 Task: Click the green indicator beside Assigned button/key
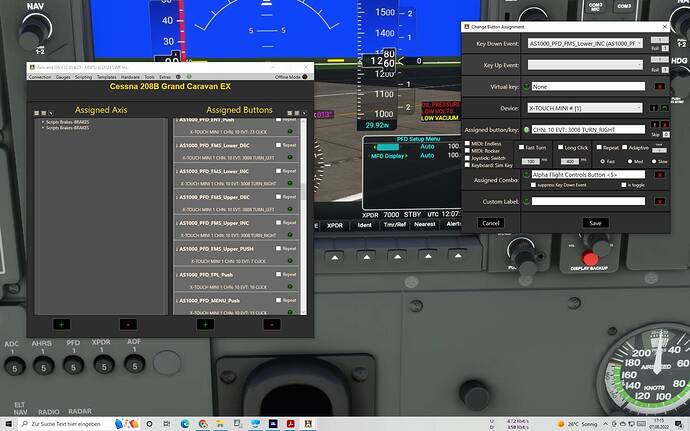click(x=526, y=130)
